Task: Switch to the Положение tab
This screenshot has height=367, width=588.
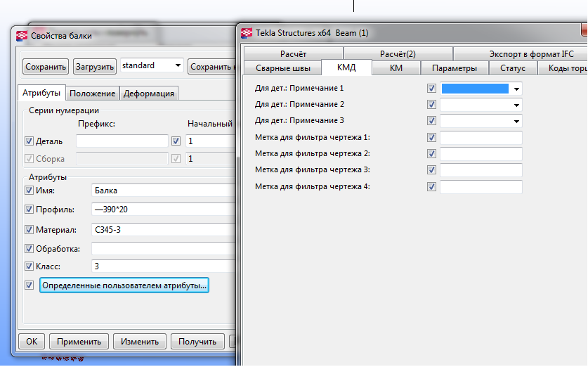Action: pyautogui.click(x=92, y=94)
